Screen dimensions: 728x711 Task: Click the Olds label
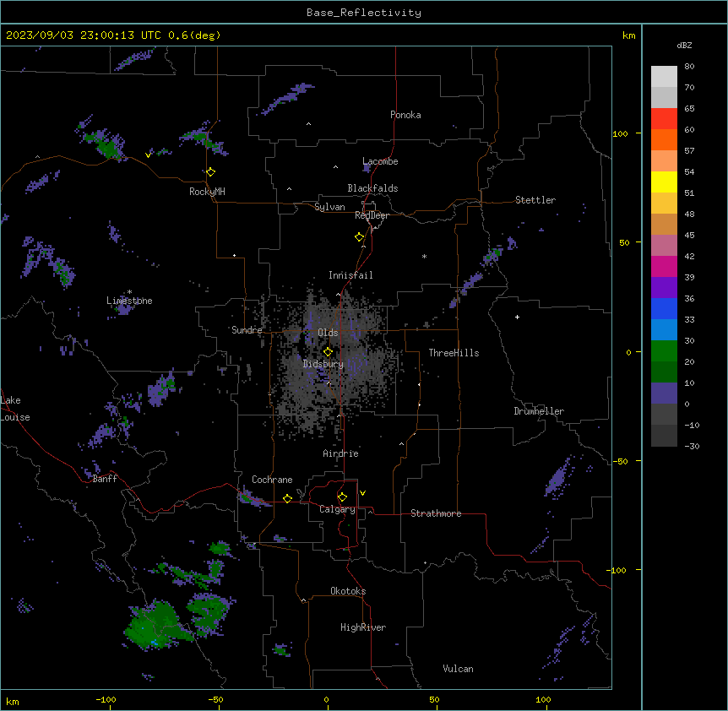[328, 333]
